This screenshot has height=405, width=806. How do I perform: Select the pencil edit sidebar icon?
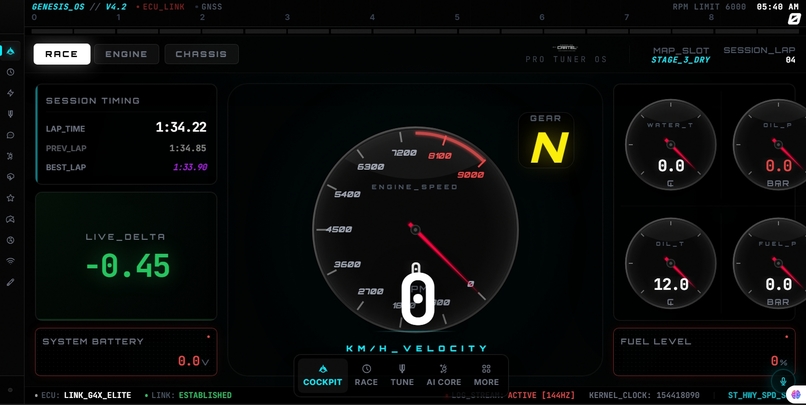(x=10, y=282)
